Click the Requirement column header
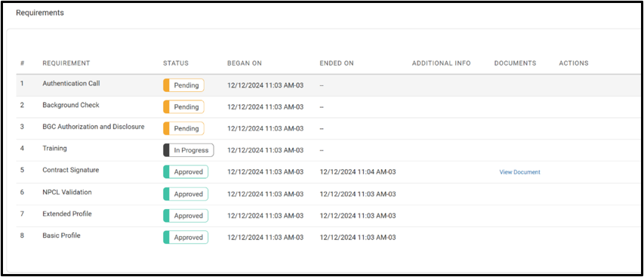Image resolution: width=644 pixels, height=277 pixels. click(66, 63)
